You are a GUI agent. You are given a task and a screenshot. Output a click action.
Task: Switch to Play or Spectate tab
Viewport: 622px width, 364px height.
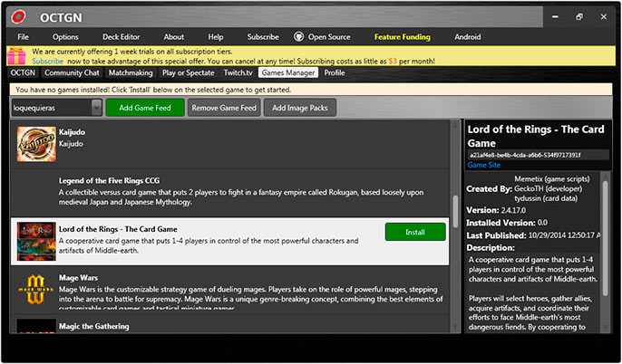188,72
